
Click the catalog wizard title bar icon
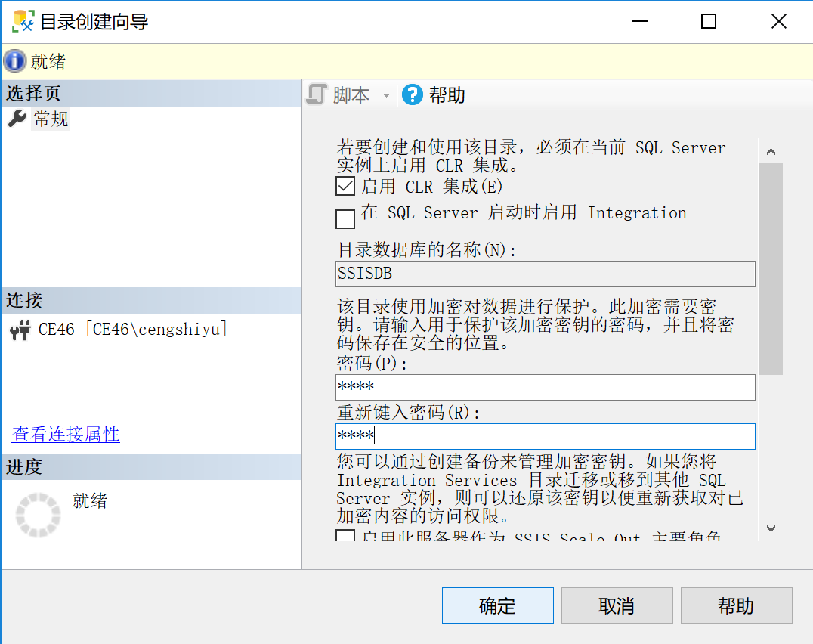coord(23,21)
